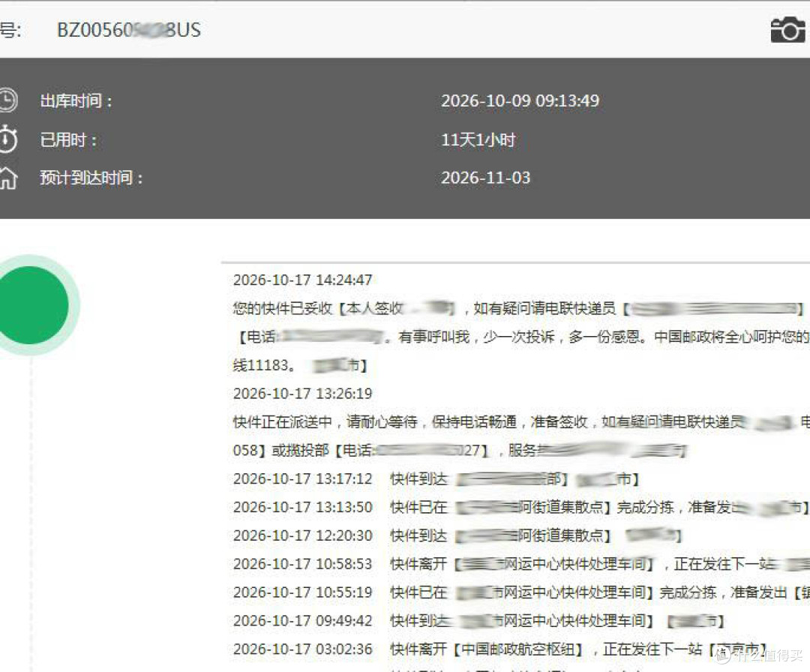810x672 pixels.
Task: Click the camera screenshot icon
Action: tap(787, 29)
